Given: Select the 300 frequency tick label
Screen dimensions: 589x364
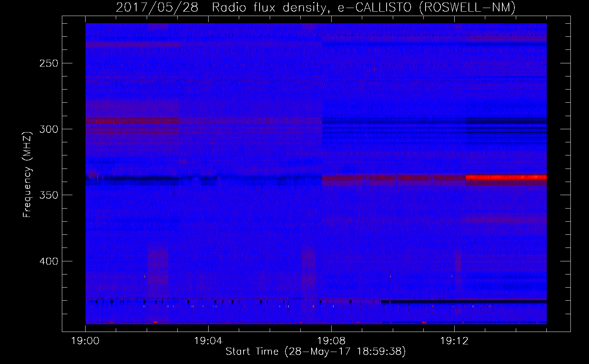Looking at the screenshot, I should click(48, 129).
